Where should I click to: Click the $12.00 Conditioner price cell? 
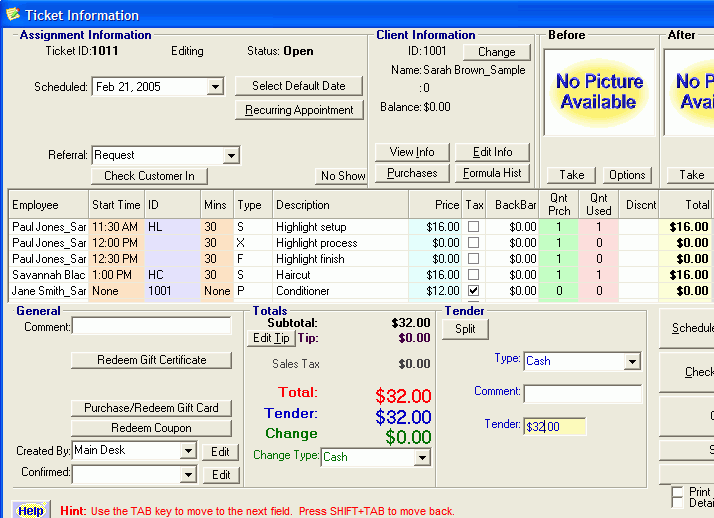pos(435,290)
